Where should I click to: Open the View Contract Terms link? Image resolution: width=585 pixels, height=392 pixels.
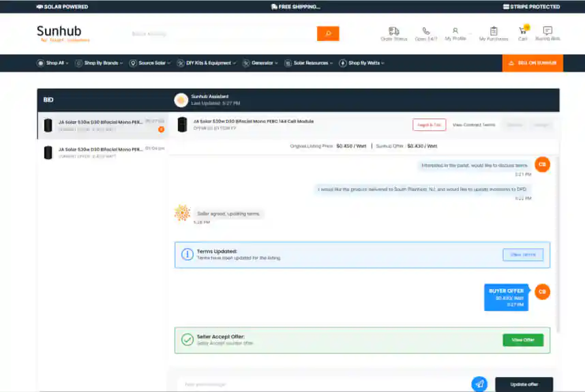[x=474, y=125]
